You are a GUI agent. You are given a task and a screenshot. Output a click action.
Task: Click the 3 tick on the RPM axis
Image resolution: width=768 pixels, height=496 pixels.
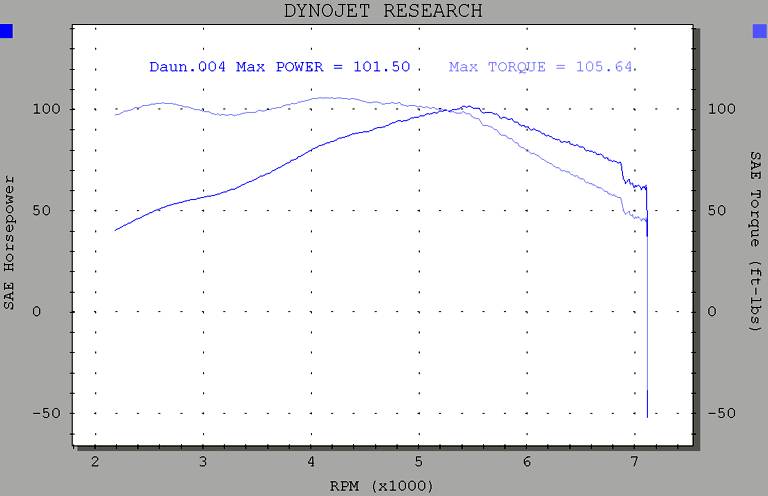click(x=203, y=461)
